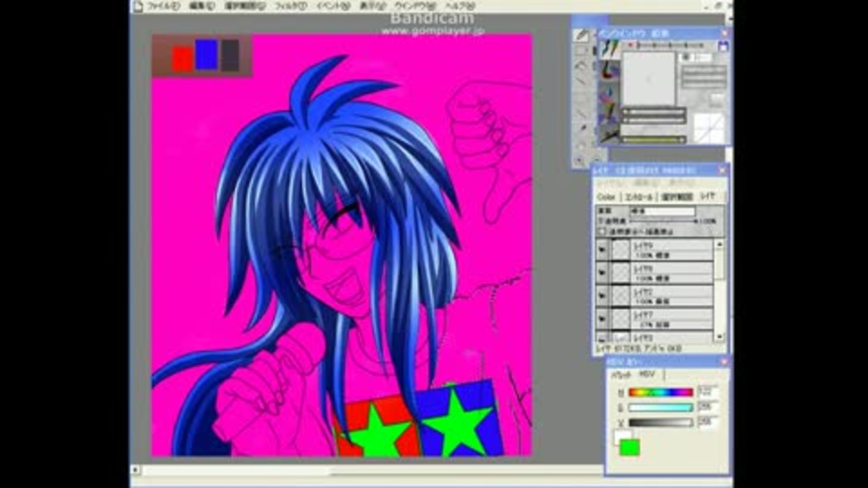Open the ウィンドウ menu in the menu bar
This screenshot has height=488, width=868.
click(415, 6)
